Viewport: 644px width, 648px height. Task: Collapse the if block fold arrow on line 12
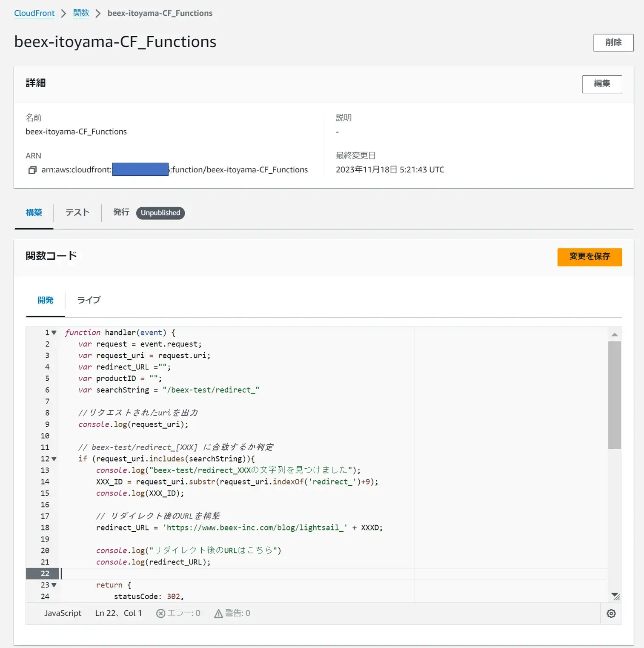click(x=54, y=459)
